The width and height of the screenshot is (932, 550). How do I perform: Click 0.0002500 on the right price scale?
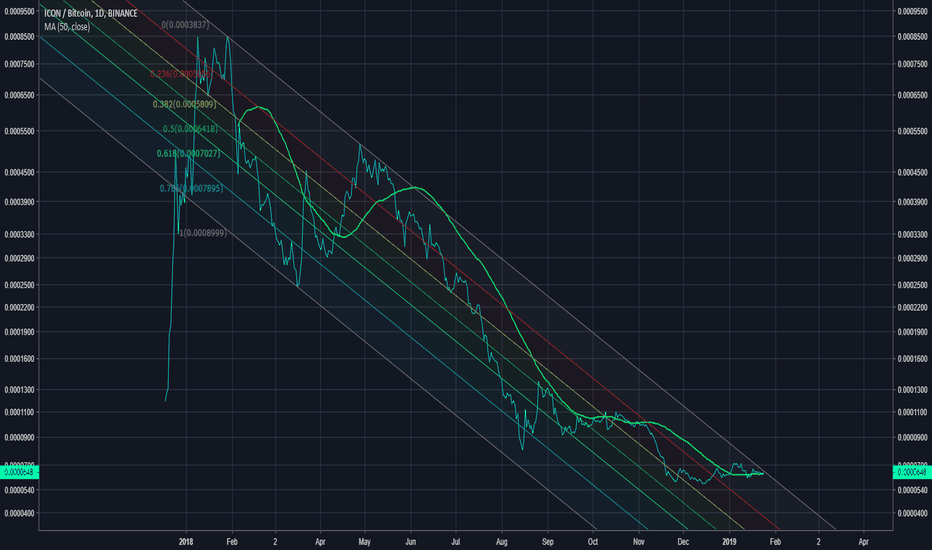(912, 285)
